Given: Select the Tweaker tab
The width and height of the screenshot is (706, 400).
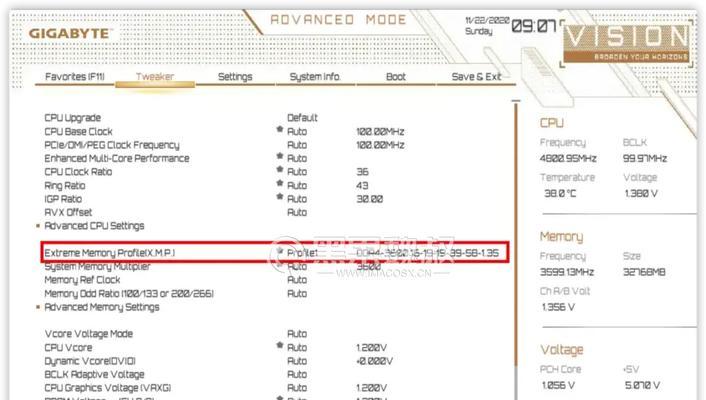Looking at the screenshot, I should click(x=155, y=77).
